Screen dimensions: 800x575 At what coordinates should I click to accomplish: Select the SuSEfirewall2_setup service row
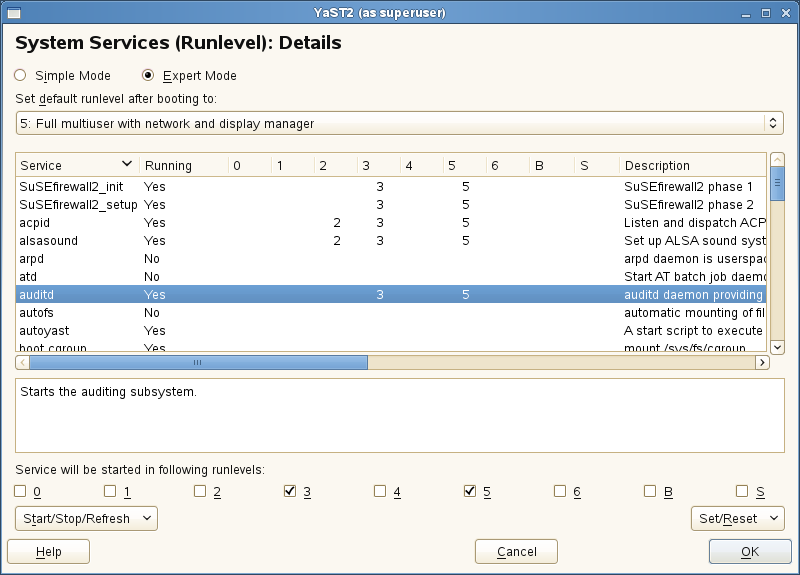tap(391, 205)
